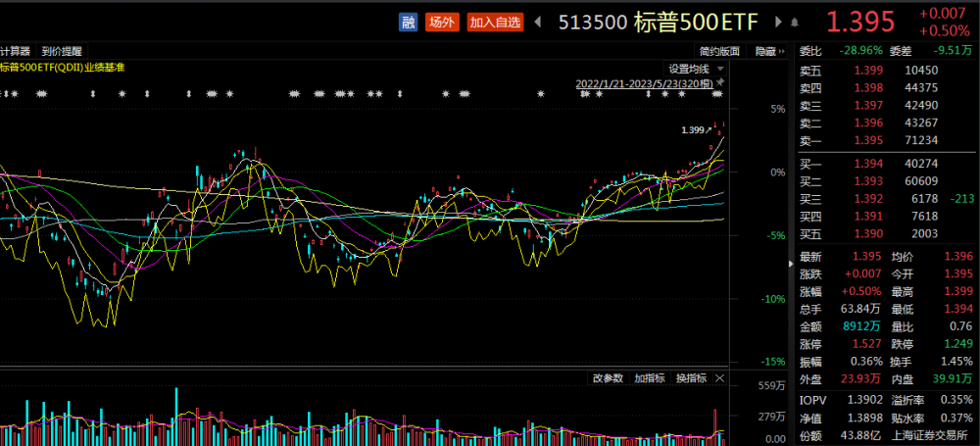Close the volume indicator panel with X
980x446 pixels.
[x=720, y=377]
